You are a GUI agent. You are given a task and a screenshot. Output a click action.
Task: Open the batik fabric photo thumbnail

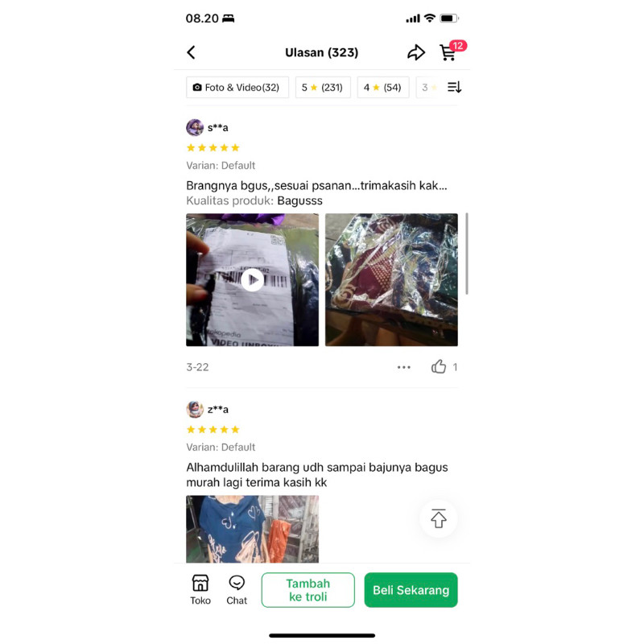(391, 279)
